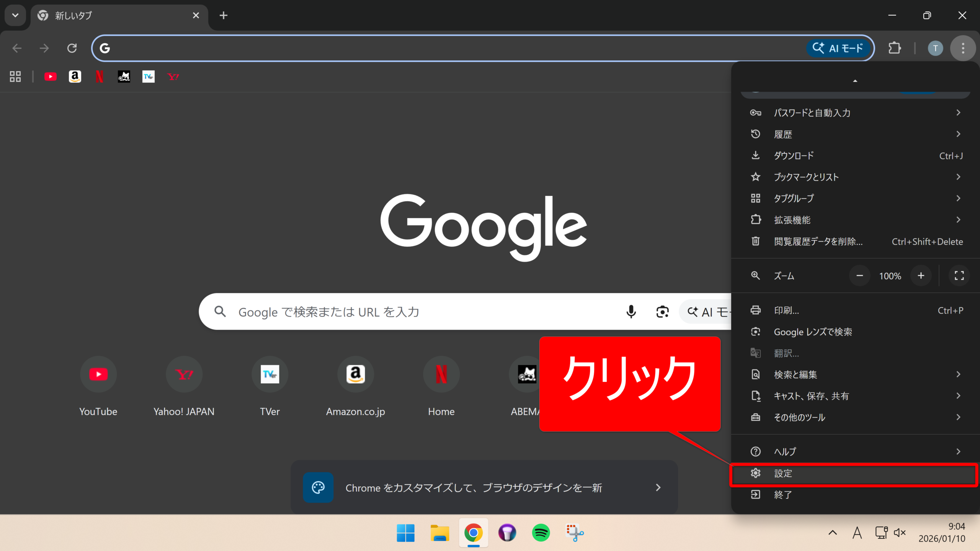Screen dimensions: 980x551
Task: Open the TVer bookmark icon
Action: tap(149, 77)
